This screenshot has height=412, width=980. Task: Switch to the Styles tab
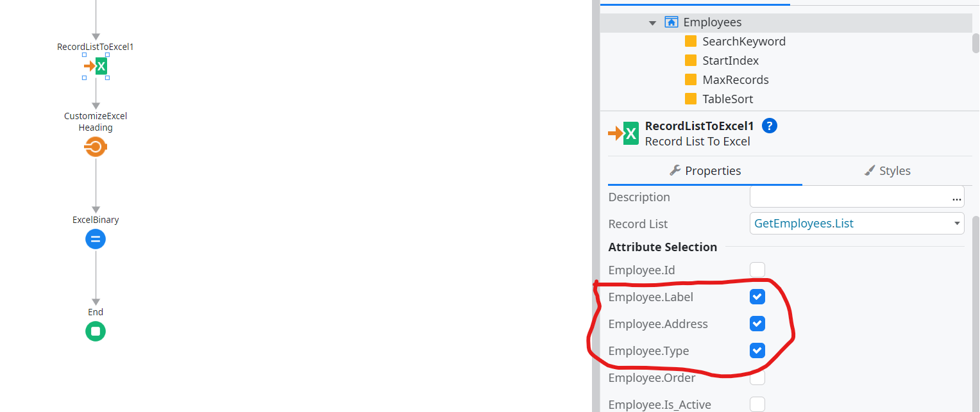click(x=888, y=170)
